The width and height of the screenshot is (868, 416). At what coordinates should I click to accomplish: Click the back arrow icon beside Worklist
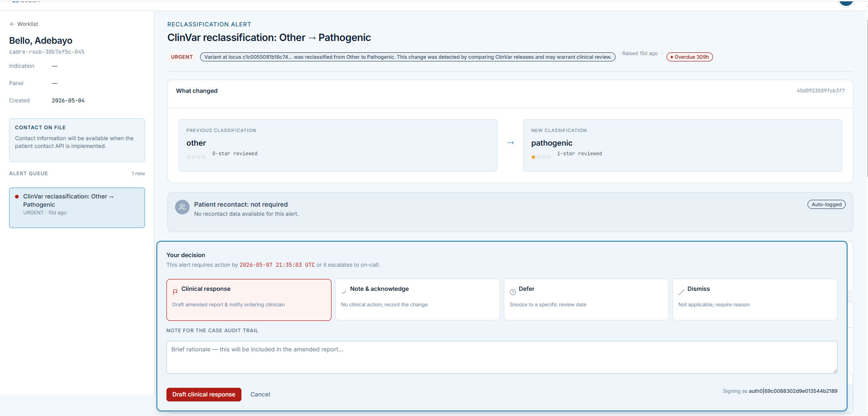point(12,24)
